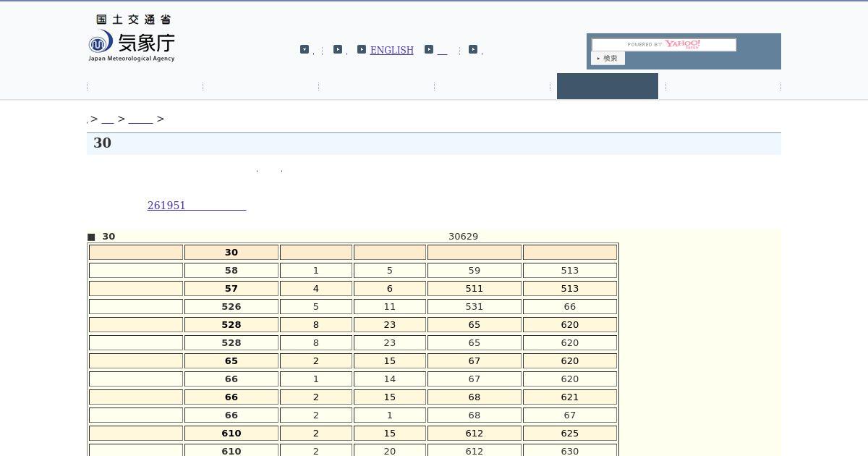Select the cell '4' in the 57 row

click(x=316, y=288)
